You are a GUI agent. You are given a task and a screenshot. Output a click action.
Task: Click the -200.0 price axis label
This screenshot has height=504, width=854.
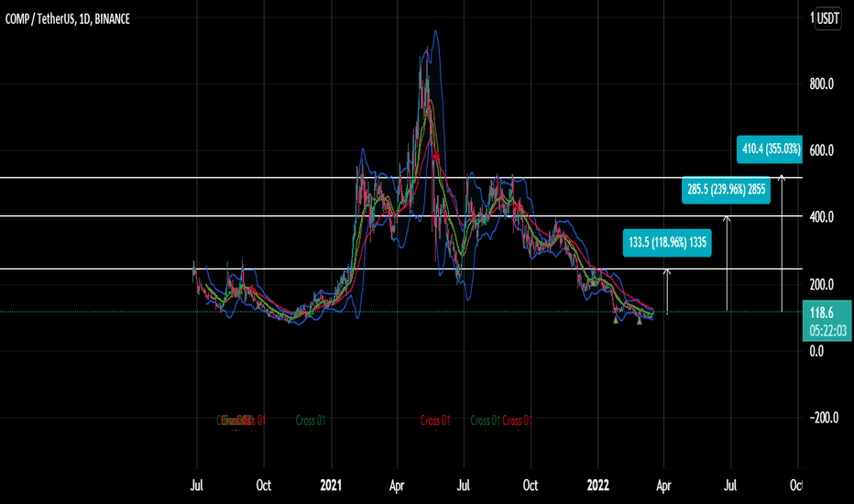(x=824, y=417)
